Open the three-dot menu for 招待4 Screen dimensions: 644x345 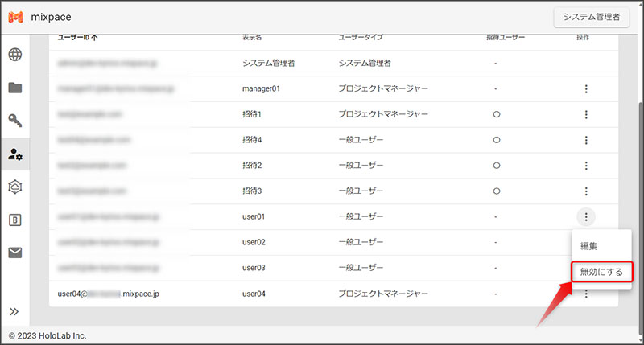[586, 140]
